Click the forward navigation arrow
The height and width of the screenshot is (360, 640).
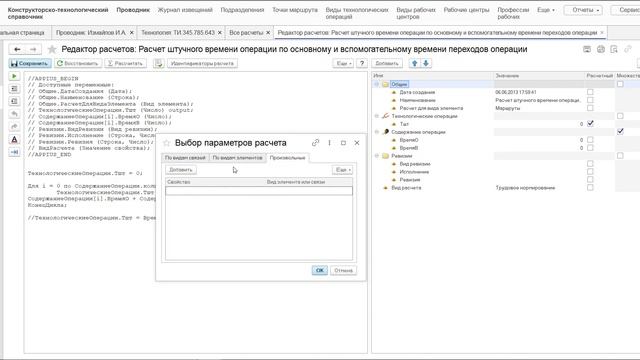coord(33,49)
